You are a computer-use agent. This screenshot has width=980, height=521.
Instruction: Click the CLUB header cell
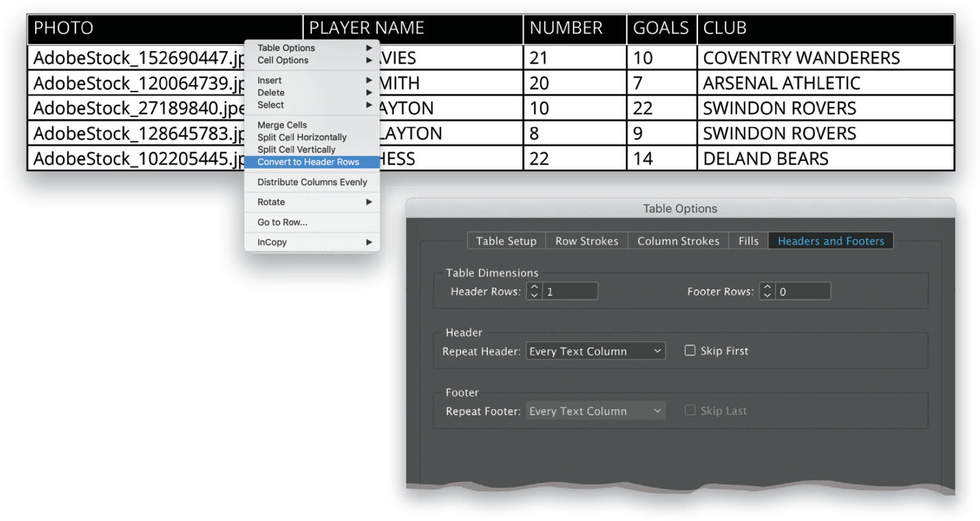pyautogui.click(x=826, y=29)
